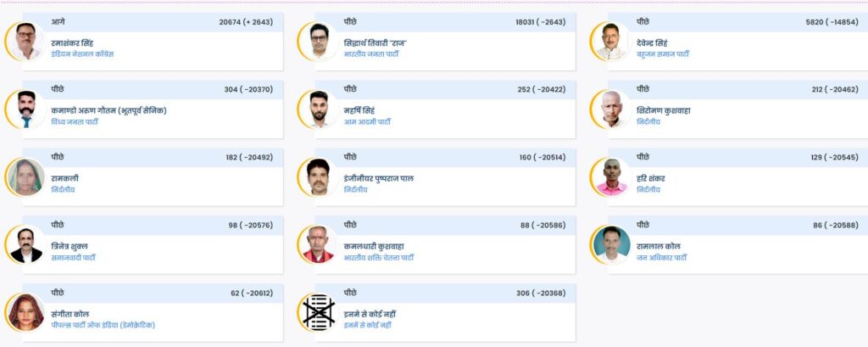This screenshot has width=868, height=347.
Task: Select देवेन्द्र सिंह profile picture
Action: point(611,41)
